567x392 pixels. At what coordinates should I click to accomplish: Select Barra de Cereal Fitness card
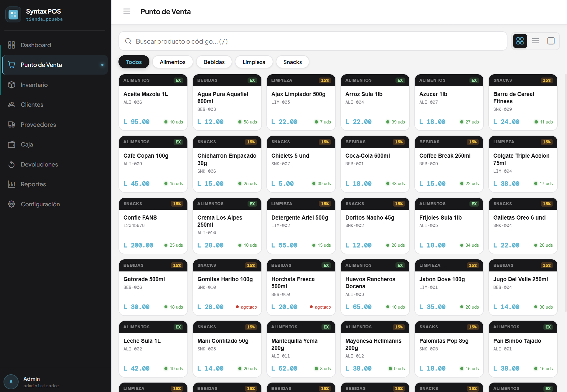pyautogui.click(x=523, y=102)
